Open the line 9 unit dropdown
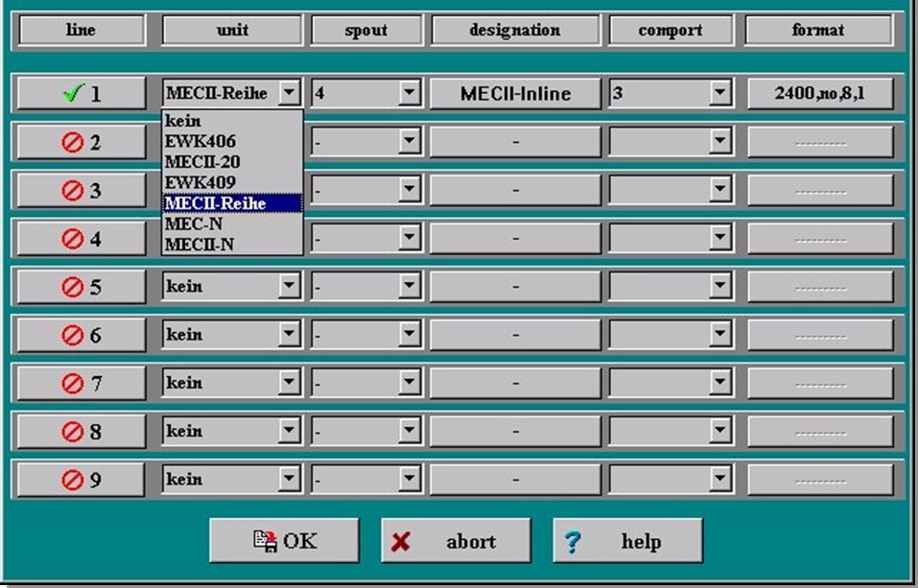The width and height of the screenshot is (918, 588). tap(289, 479)
